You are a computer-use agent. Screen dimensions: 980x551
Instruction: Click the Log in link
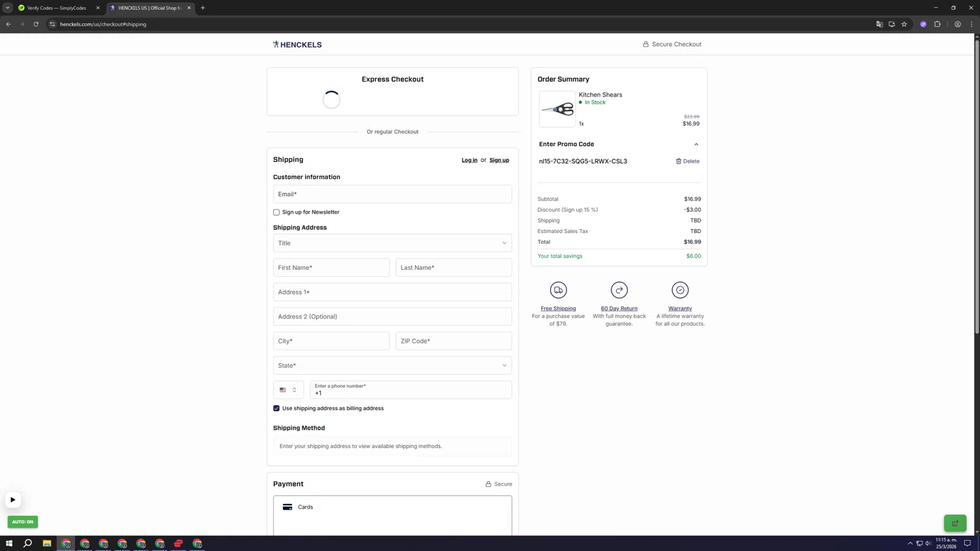coord(470,160)
